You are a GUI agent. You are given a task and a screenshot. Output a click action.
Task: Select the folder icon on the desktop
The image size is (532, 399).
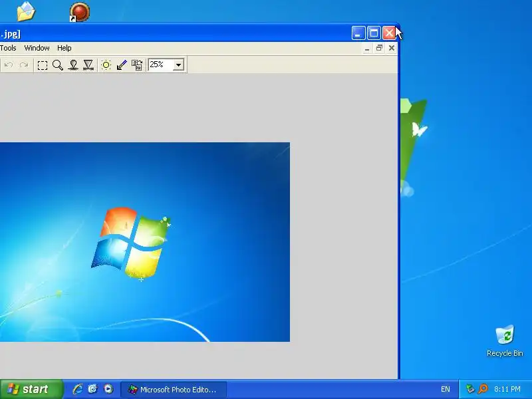(x=26, y=11)
